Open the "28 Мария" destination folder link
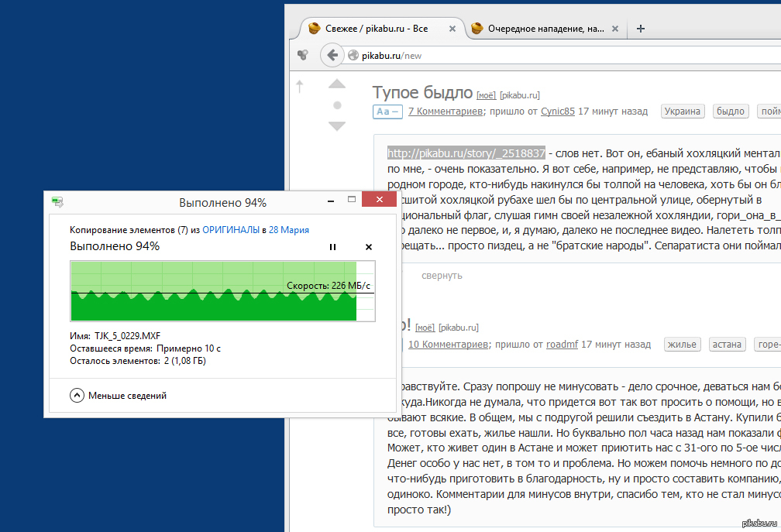The width and height of the screenshot is (781, 532). pos(289,230)
